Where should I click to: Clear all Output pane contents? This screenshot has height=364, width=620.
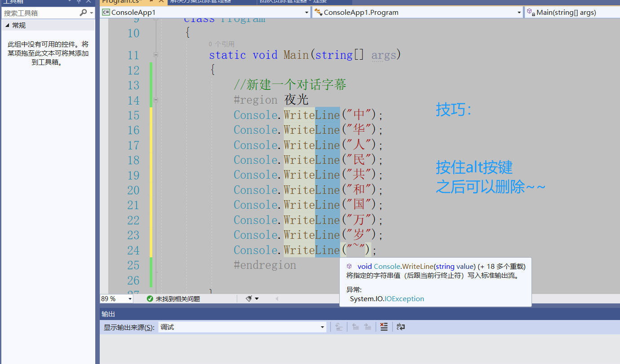pos(384,327)
